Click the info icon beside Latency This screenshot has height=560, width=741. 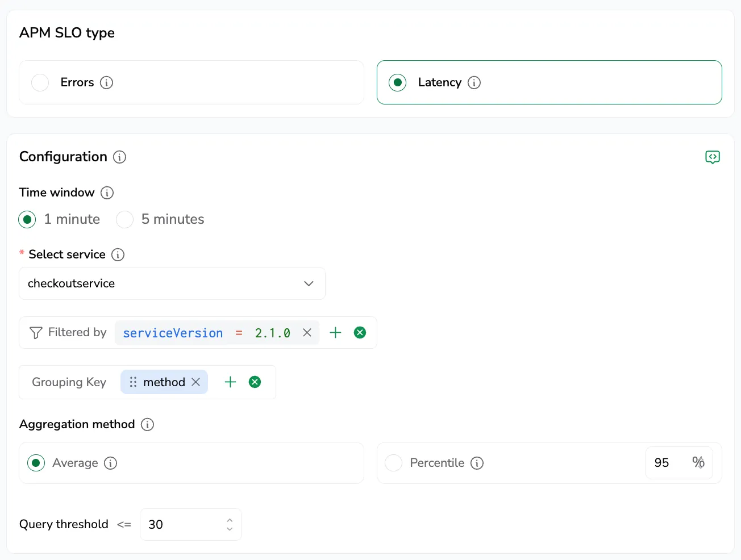click(x=474, y=82)
